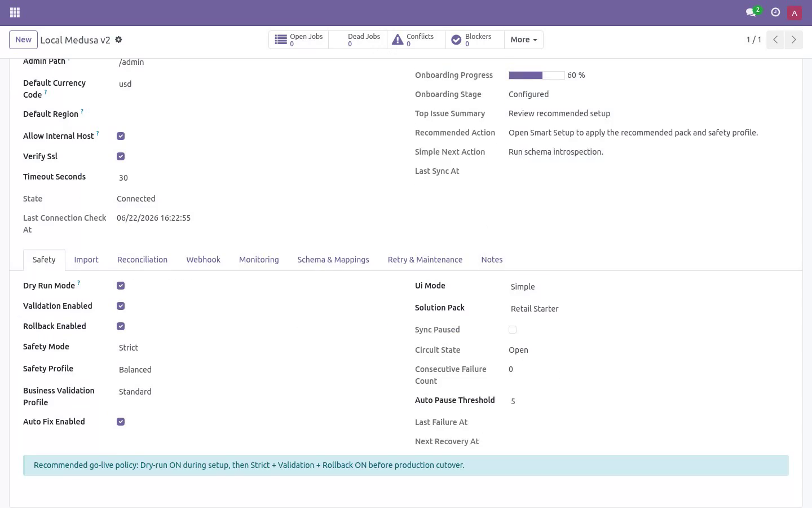The width and height of the screenshot is (812, 508).
Task: Expand the More dropdown menu
Action: (524, 40)
